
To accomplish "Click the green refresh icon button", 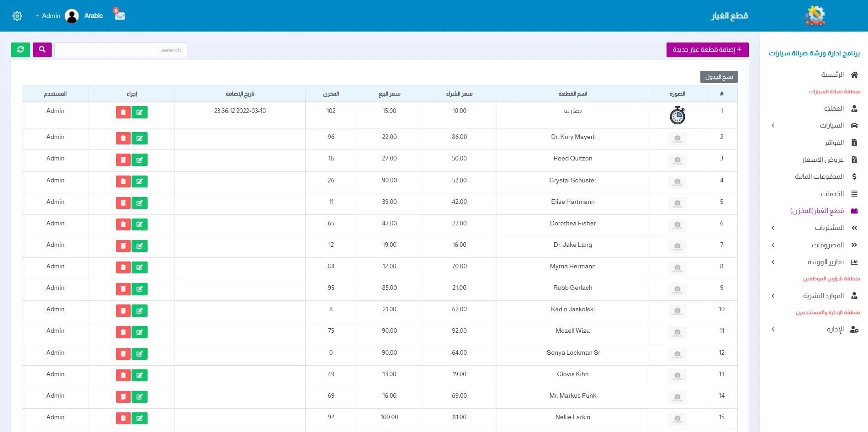I will click(x=21, y=50).
